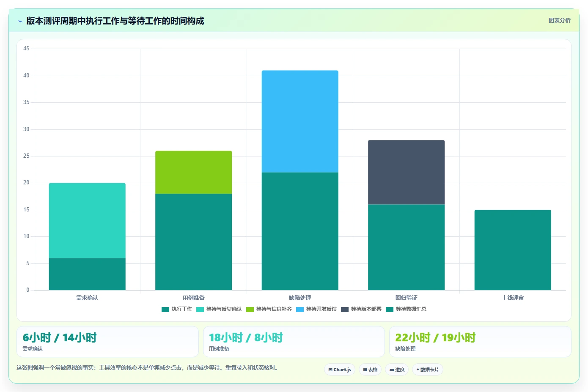Click the y-axis value 45
The width and height of the screenshot is (588, 392).
tap(26, 49)
